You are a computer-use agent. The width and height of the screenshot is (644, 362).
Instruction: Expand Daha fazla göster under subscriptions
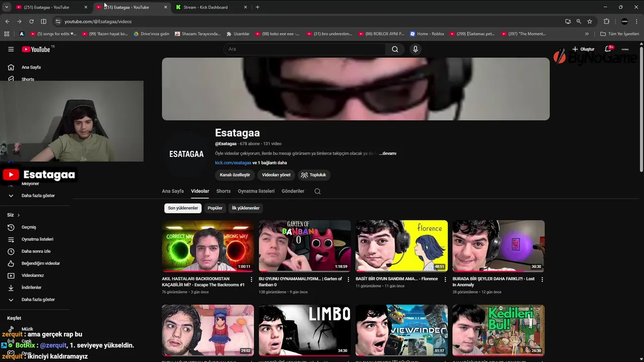(x=38, y=196)
